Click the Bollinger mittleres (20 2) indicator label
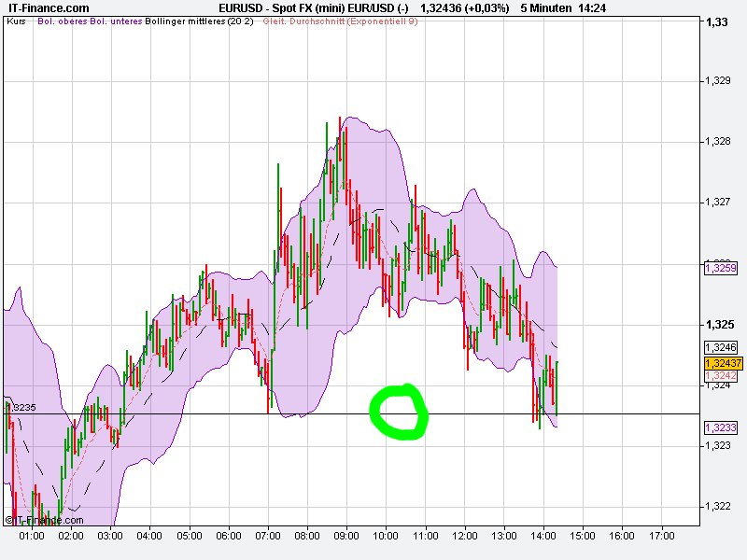The height and width of the screenshot is (560, 747). [x=201, y=26]
